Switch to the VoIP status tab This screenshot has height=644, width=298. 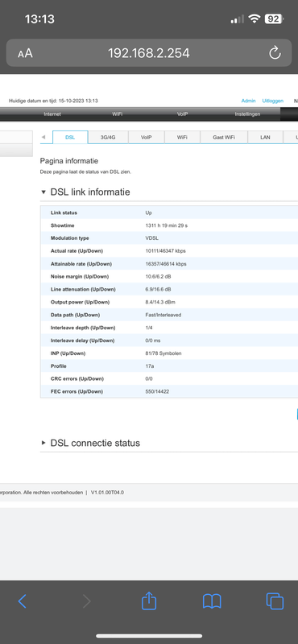click(x=147, y=138)
